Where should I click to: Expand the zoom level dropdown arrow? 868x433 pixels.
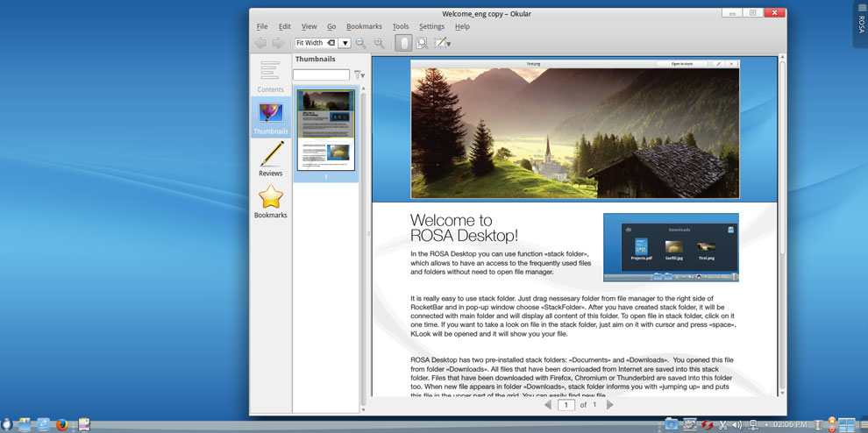pos(345,43)
